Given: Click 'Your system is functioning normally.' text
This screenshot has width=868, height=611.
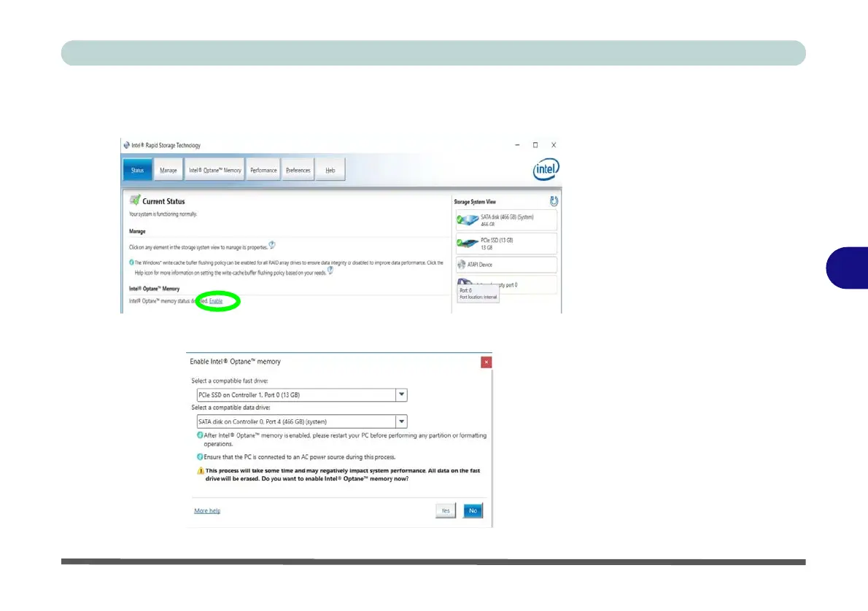Looking at the screenshot, I should (x=163, y=214).
